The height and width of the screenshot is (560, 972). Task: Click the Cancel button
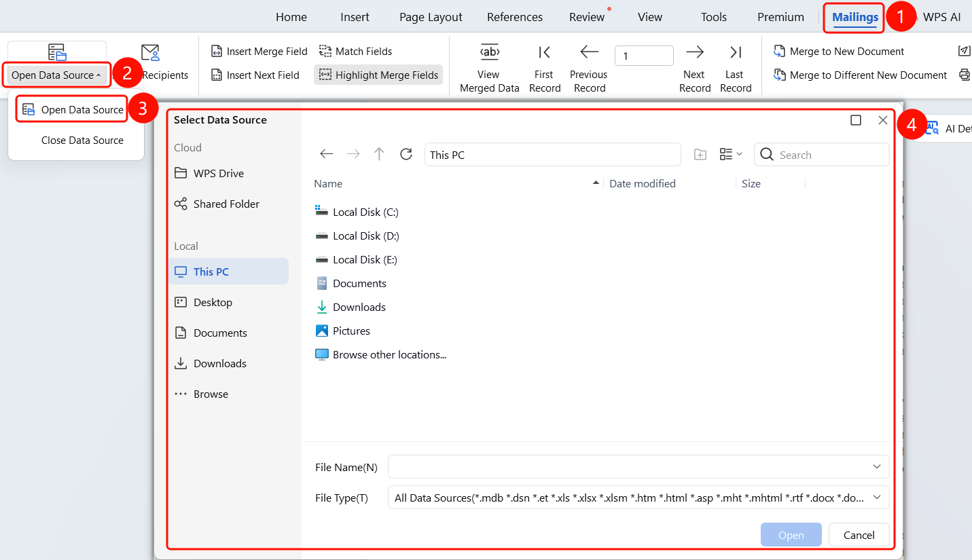coord(859,535)
